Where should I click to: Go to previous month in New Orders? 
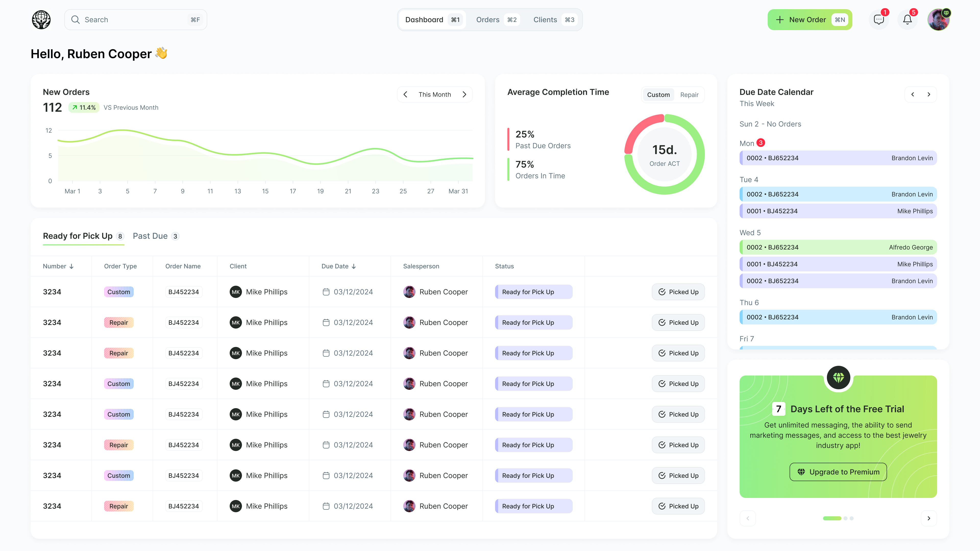pos(406,94)
